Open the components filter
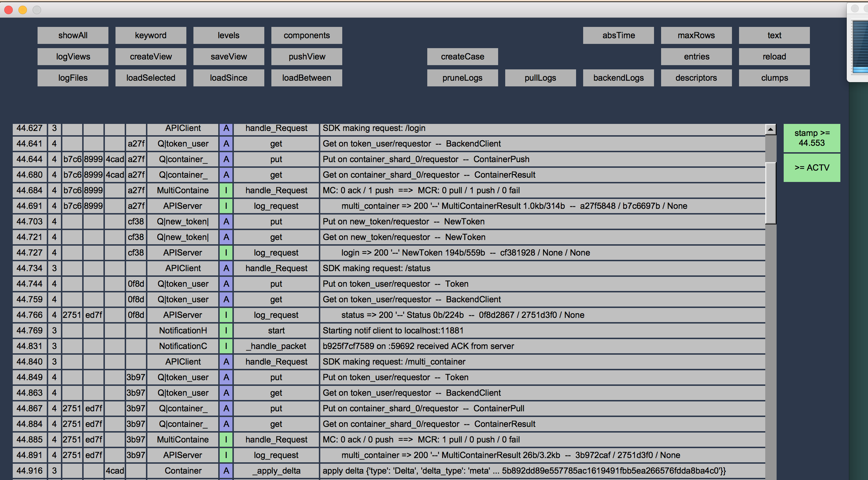The width and height of the screenshot is (868, 480). click(x=306, y=35)
